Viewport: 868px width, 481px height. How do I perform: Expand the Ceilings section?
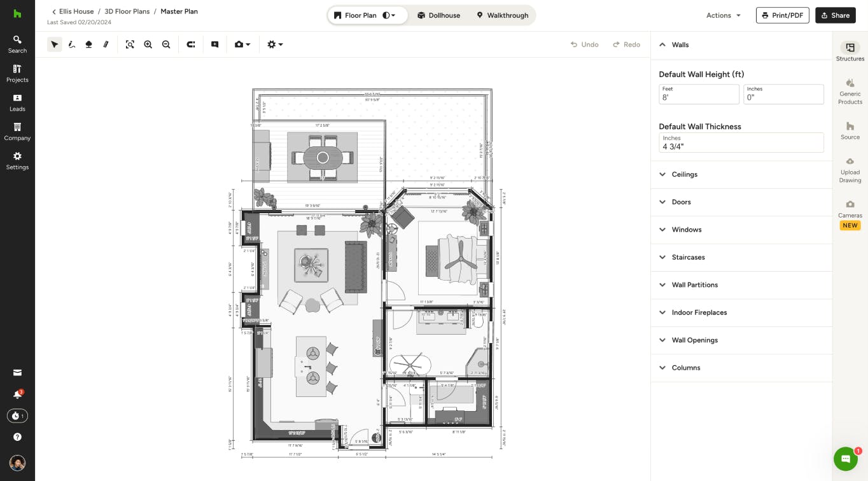point(741,174)
